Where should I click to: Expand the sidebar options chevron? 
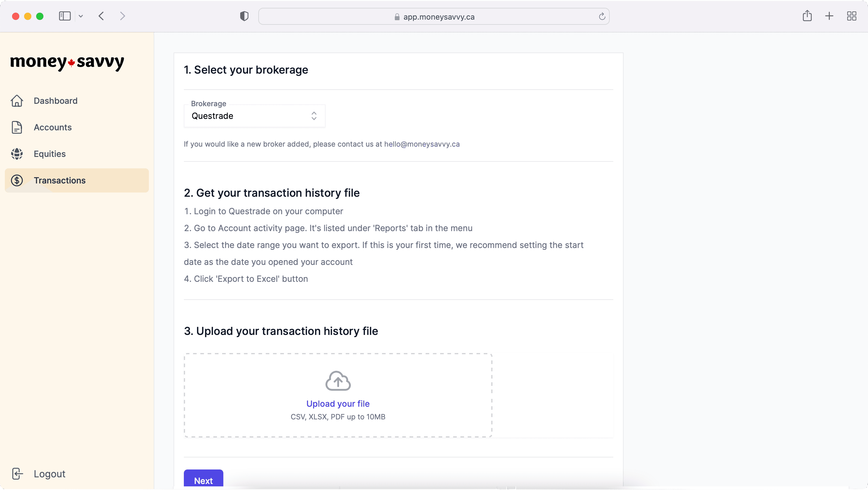click(81, 16)
